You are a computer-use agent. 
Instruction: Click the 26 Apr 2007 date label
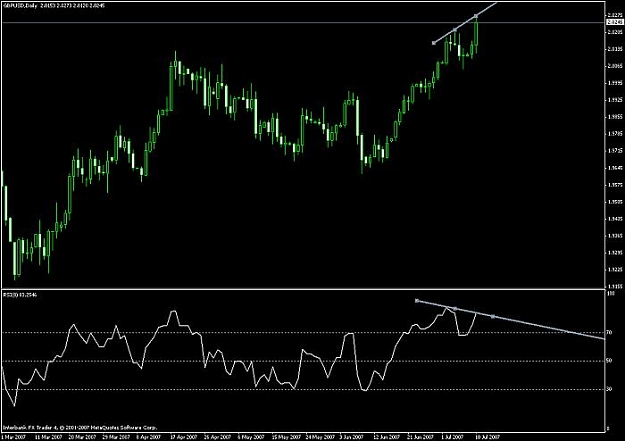tap(217, 437)
